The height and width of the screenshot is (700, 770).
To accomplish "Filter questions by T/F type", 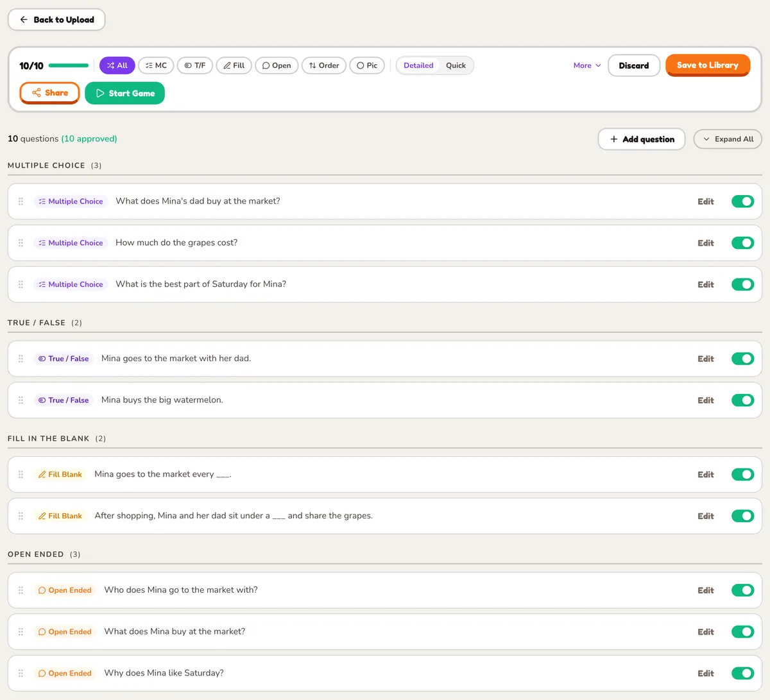I will 194,65.
